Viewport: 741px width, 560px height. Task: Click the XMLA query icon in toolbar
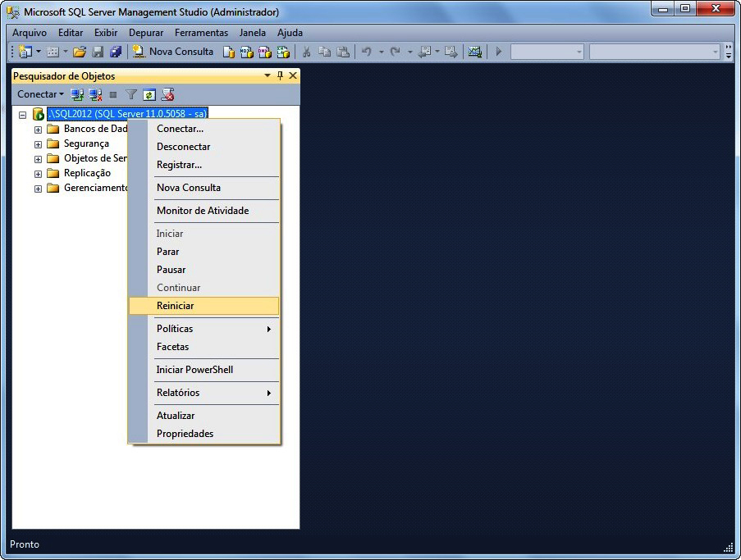(283, 52)
